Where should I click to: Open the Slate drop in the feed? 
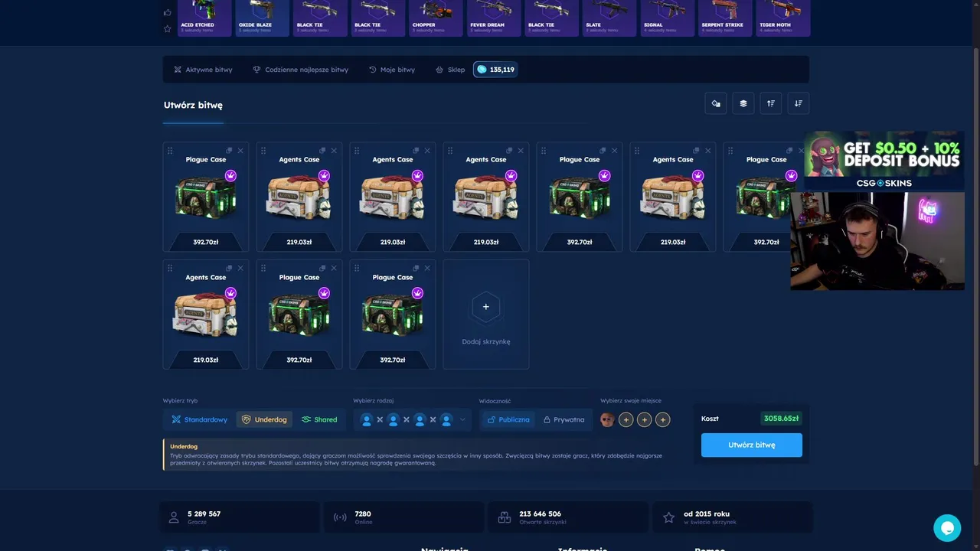[609, 18]
